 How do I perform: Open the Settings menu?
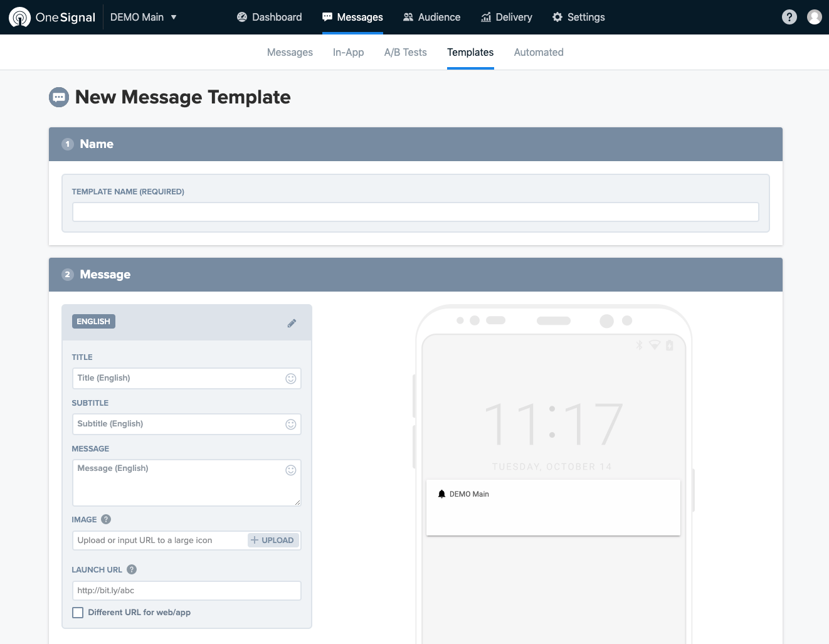point(578,17)
